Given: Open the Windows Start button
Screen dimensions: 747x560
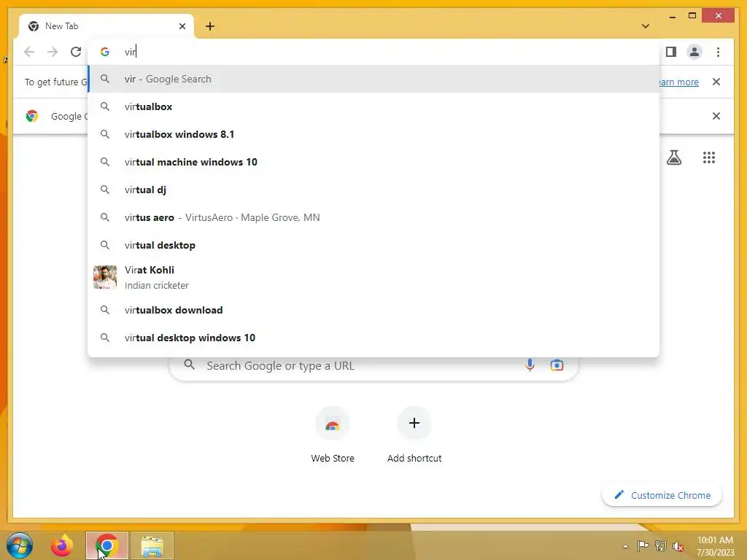Looking at the screenshot, I should [20, 545].
